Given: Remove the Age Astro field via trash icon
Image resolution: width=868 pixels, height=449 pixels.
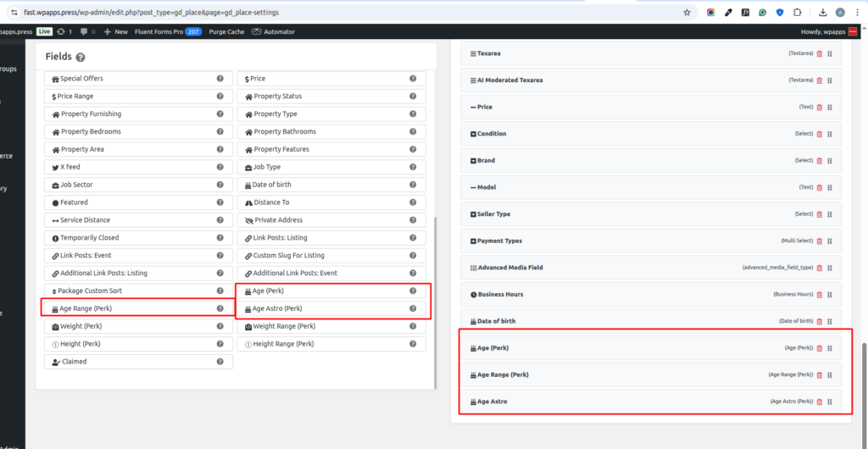Looking at the screenshot, I should tap(819, 402).
